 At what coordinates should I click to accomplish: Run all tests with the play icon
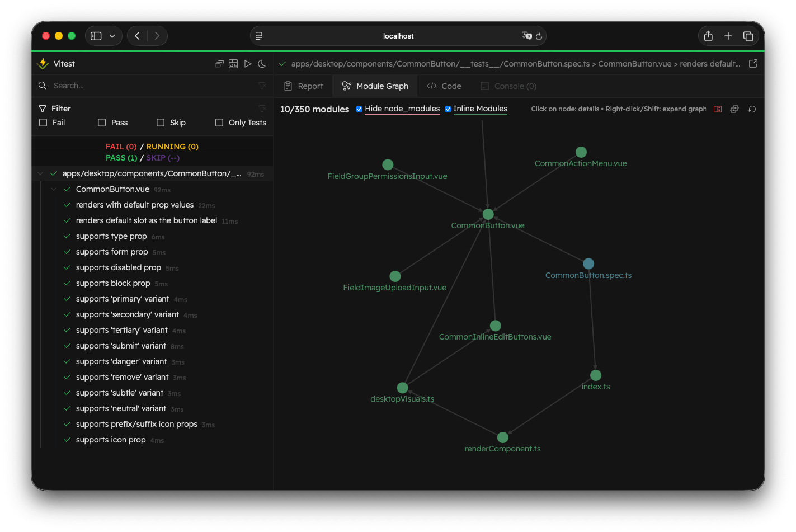248,63
